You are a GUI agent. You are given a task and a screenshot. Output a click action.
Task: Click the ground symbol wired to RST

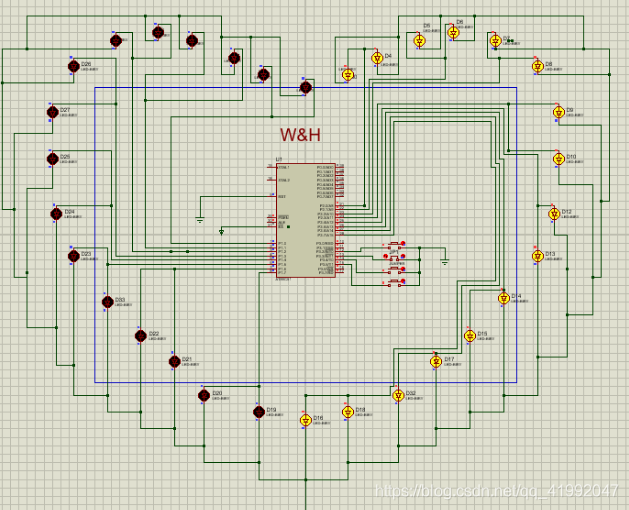(200, 220)
